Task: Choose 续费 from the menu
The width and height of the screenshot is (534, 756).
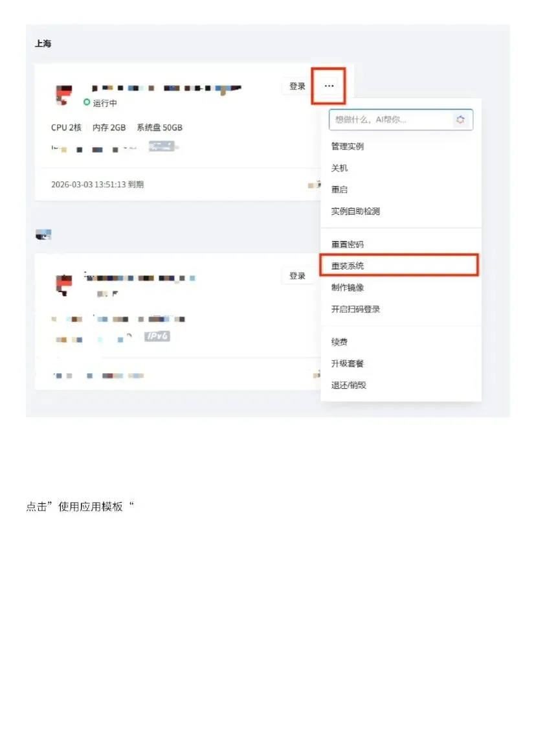Action: [339, 342]
